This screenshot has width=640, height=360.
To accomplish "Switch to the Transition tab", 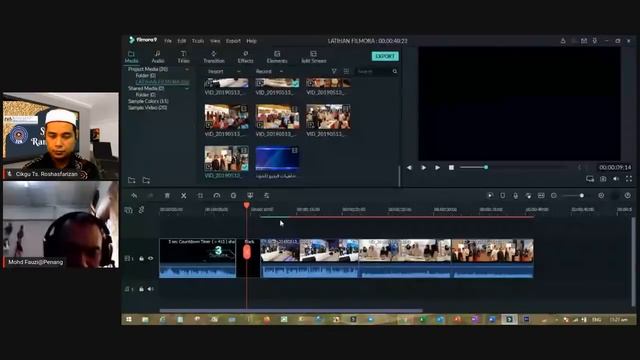I will [x=214, y=57].
